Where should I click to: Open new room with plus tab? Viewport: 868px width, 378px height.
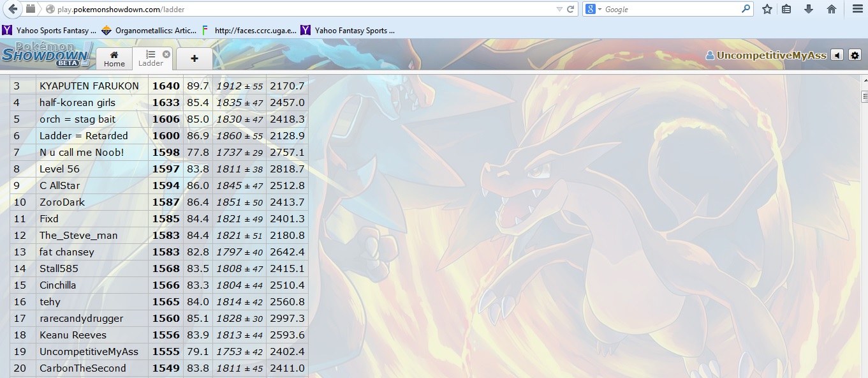pyautogui.click(x=194, y=58)
